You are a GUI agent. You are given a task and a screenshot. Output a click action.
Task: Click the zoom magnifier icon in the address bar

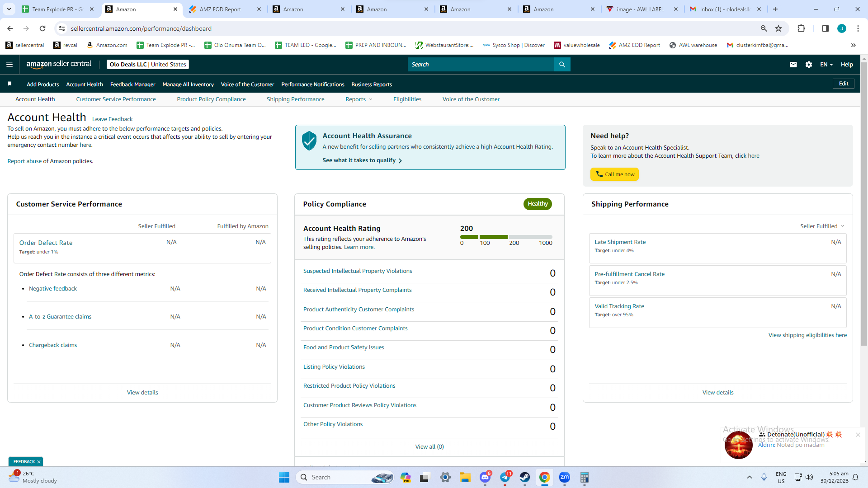[764, 28]
